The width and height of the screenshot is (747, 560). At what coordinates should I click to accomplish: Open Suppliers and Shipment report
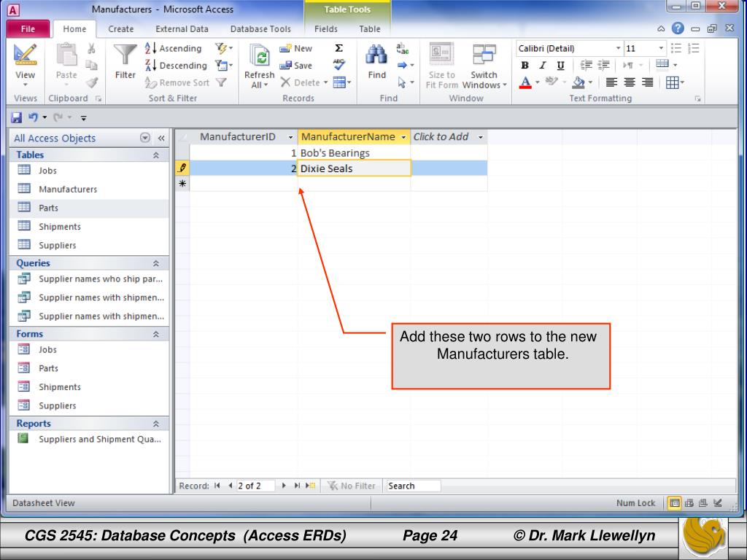pyautogui.click(x=89, y=439)
